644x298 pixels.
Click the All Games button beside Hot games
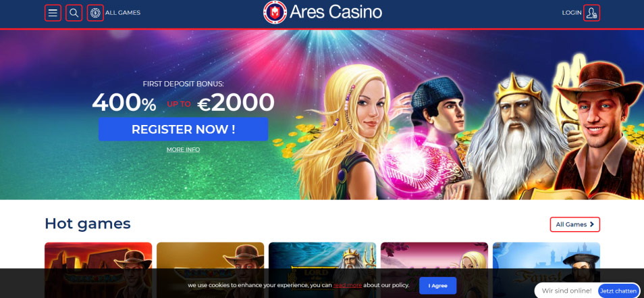575,224
